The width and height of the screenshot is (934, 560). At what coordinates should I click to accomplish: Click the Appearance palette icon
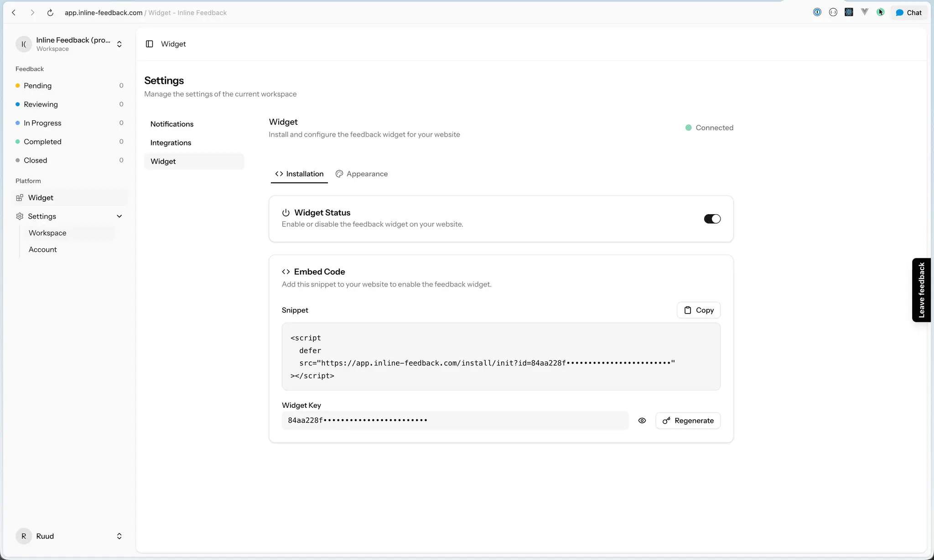pyautogui.click(x=339, y=174)
